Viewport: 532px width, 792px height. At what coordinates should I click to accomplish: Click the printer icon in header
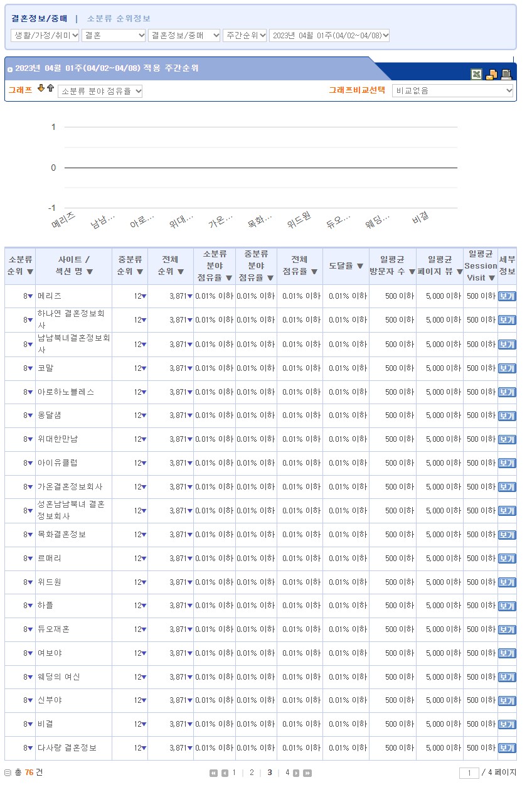(x=506, y=75)
